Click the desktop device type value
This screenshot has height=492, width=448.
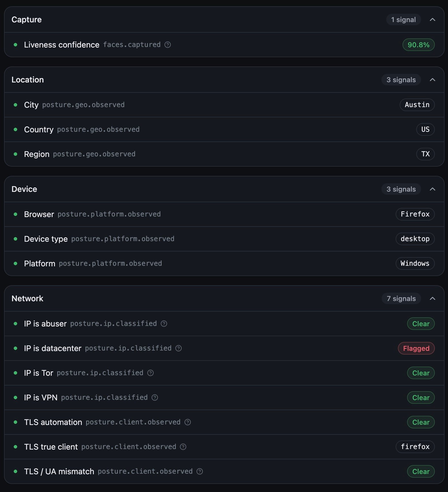coord(415,239)
